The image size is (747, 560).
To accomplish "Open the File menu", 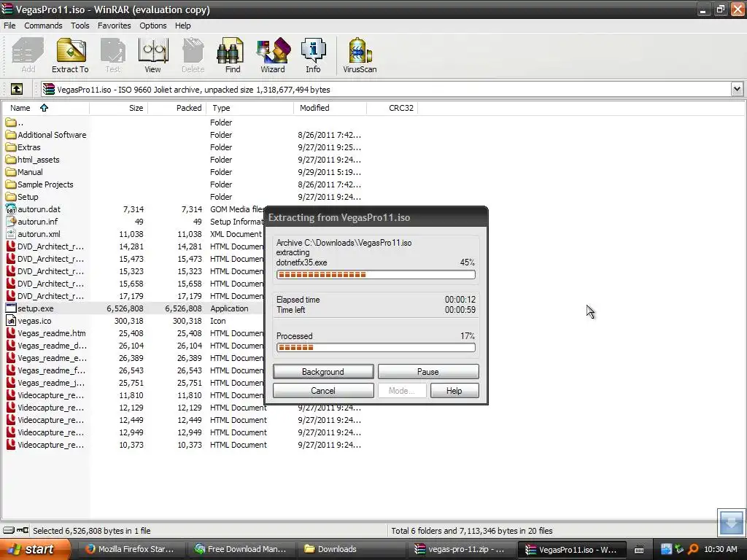I will [9, 26].
